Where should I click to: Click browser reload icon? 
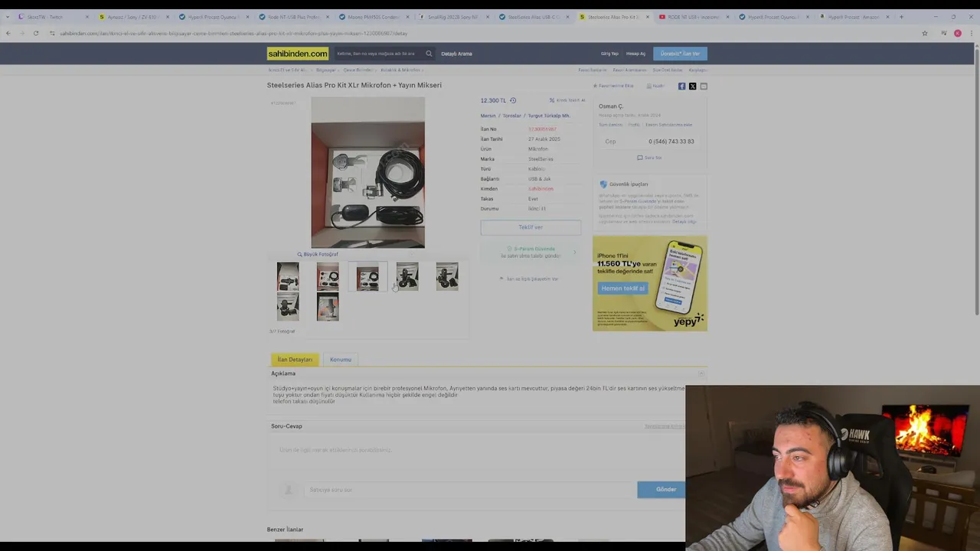tap(35, 33)
